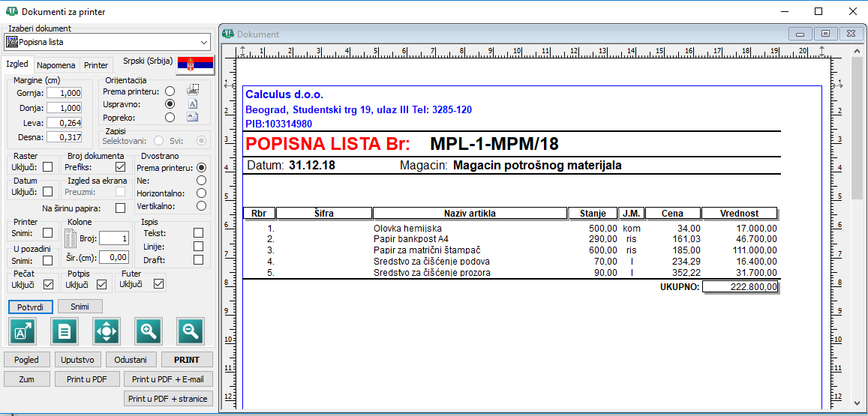Click the Snimi button

click(80, 306)
